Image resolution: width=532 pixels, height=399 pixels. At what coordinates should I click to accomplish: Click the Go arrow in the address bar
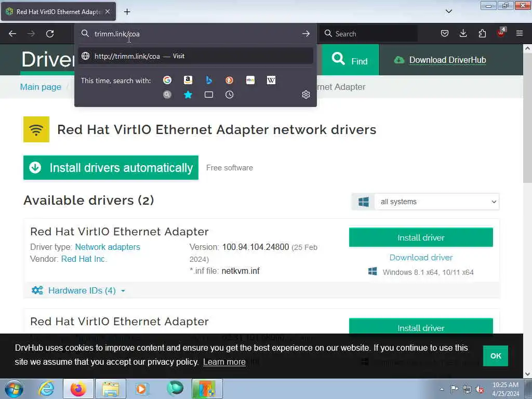tap(305, 34)
